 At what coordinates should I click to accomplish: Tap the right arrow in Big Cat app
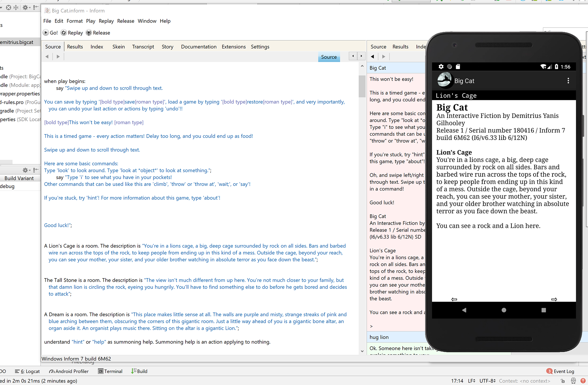point(554,299)
